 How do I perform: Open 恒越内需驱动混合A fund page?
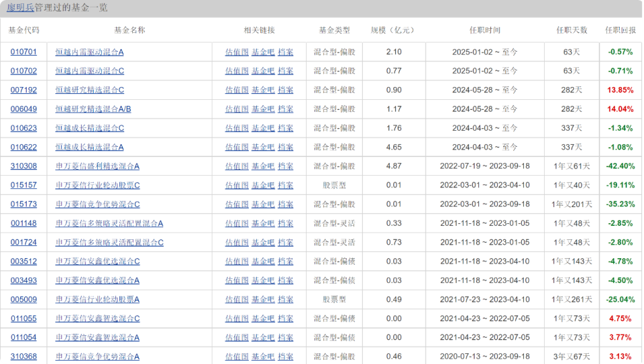(x=89, y=52)
